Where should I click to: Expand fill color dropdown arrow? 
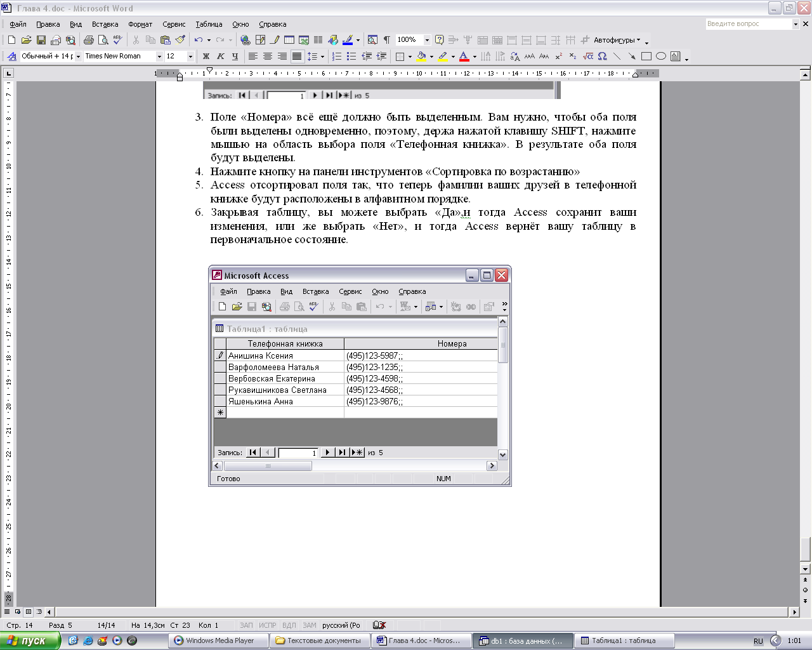[x=431, y=56]
